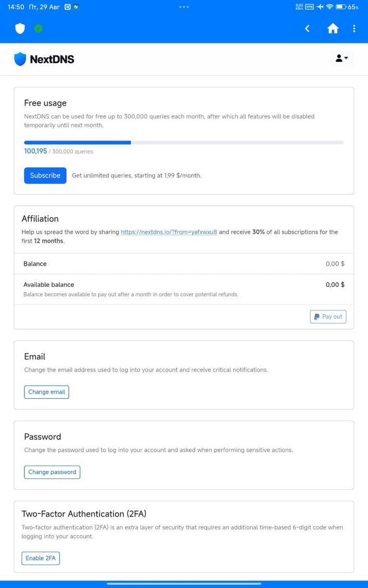Tap the battery indicator showing 65%
Screen dimensions: 368x588
[x=342, y=7]
